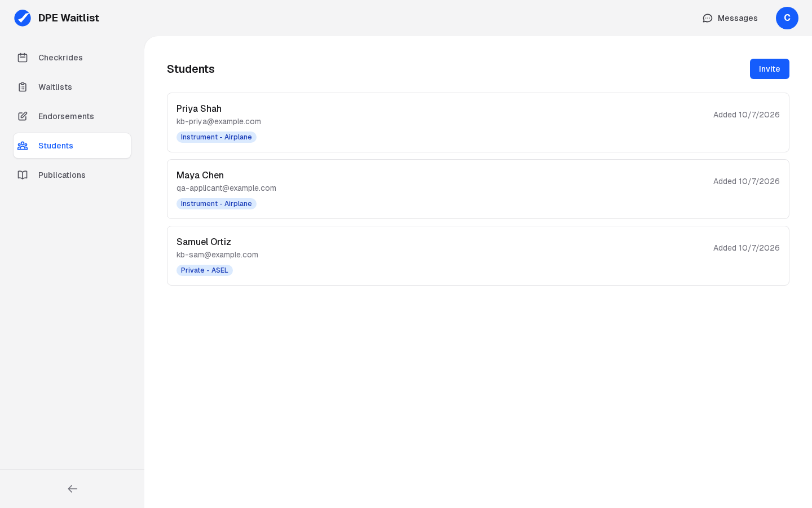Click Samuel Ortiz's Added 10/7/2026 date
This screenshot has width=812, height=508.
[x=747, y=248]
